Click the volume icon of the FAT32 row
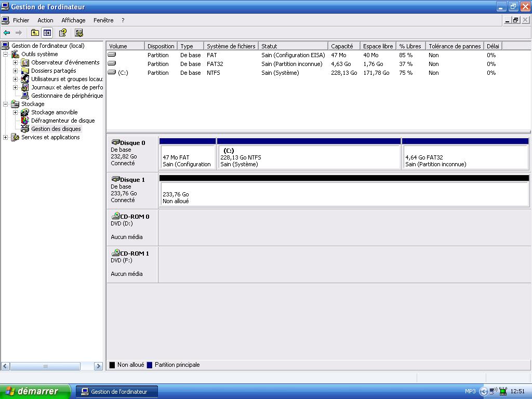 112,63
